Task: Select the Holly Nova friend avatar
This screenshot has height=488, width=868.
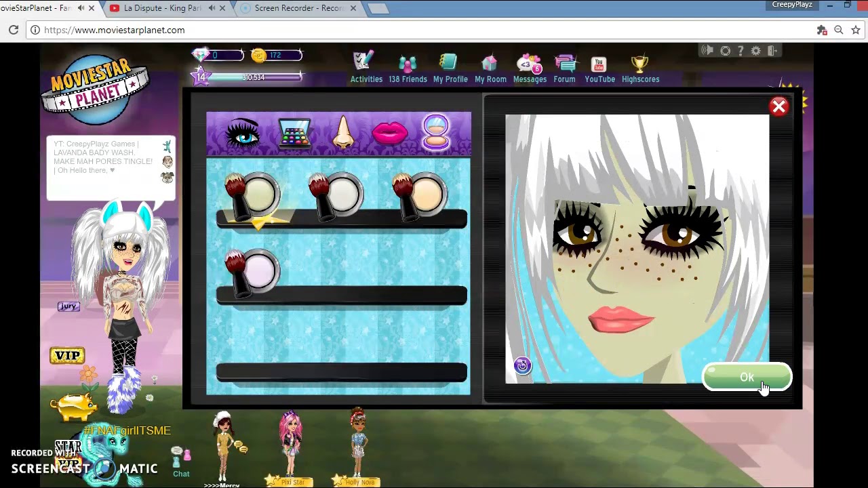Action: point(358,448)
